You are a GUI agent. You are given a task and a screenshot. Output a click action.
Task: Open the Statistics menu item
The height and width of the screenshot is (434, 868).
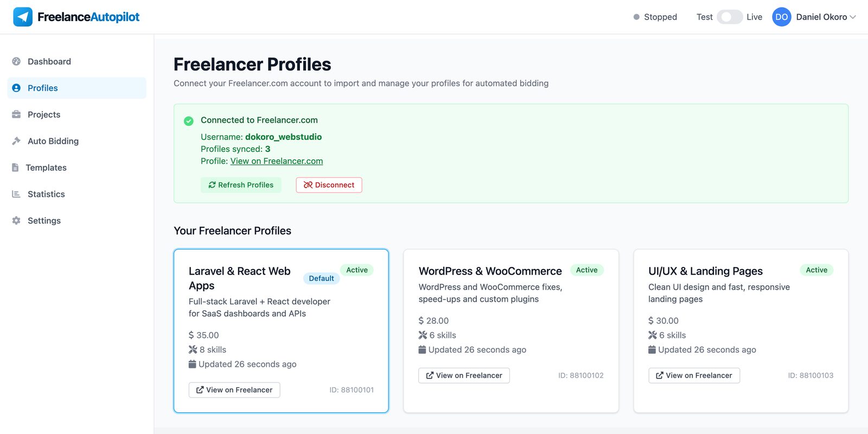pyautogui.click(x=76, y=194)
